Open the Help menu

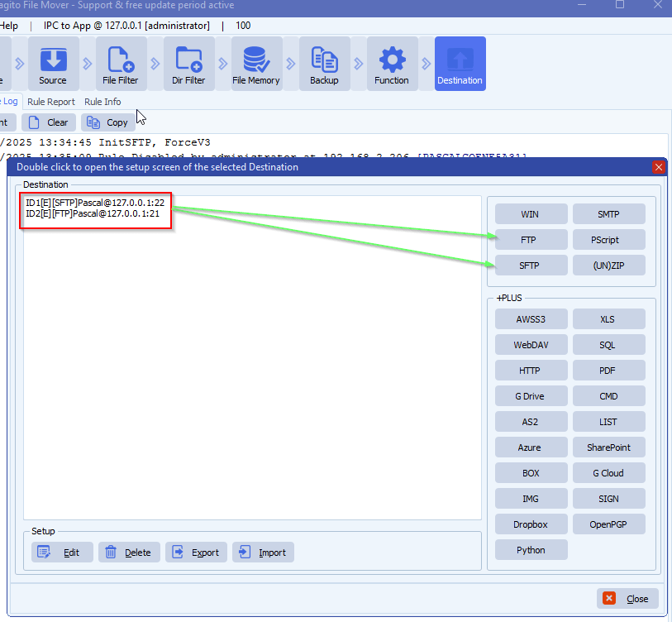click(x=9, y=26)
